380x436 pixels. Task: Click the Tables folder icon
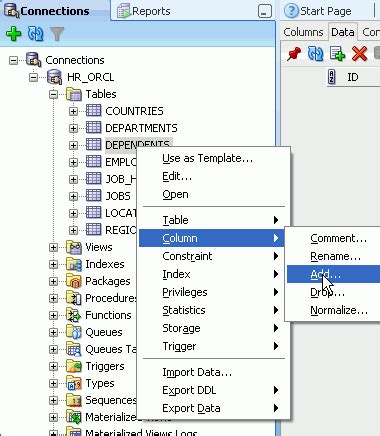coord(74,94)
